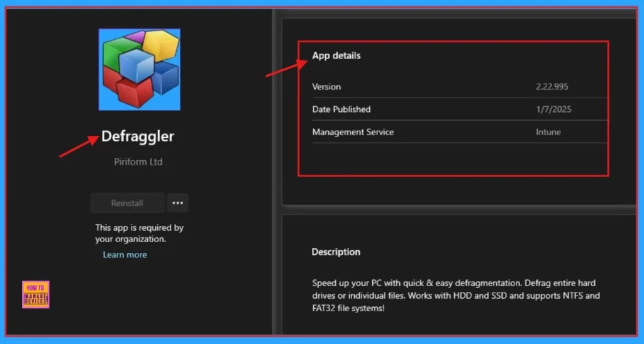Click the Date Published label
This screenshot has width=644, height=344.
(341, 109)
